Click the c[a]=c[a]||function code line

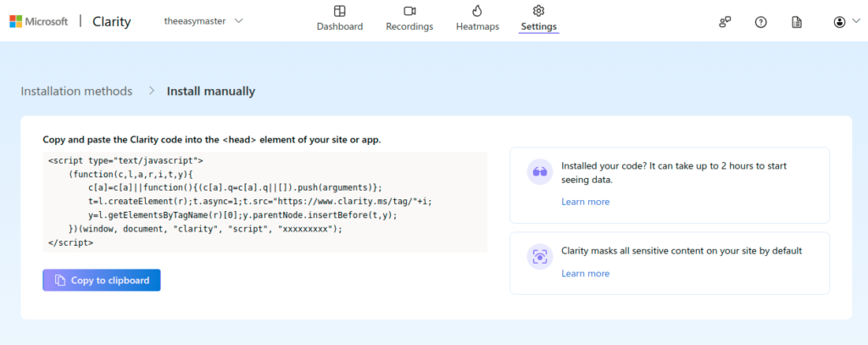tap(235, 188)
